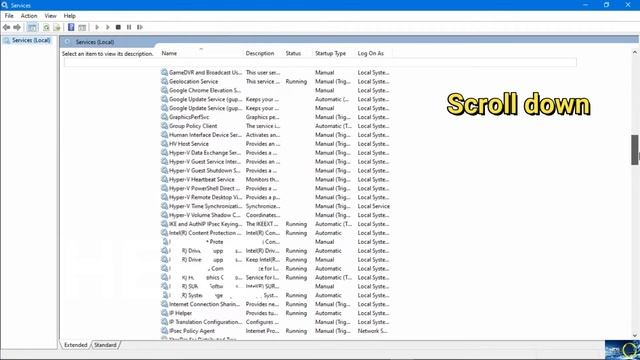This screenshot has height=360, width=640.
Task: Open Help using the blue question-mark icon
Action: [x=71, y=27]
